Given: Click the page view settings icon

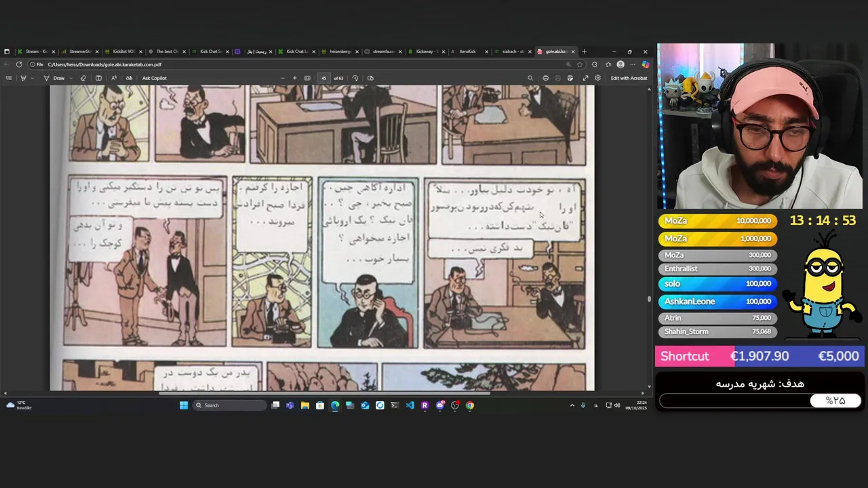Looking at the screenshot, I should (370, 78).
